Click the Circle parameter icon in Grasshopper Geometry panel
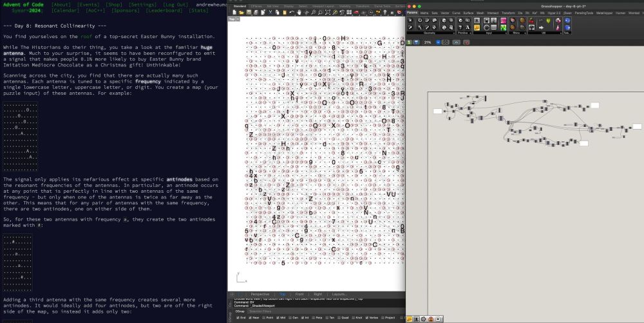The height and width of the screenshot is (323, 644). [x=420, y=20]
